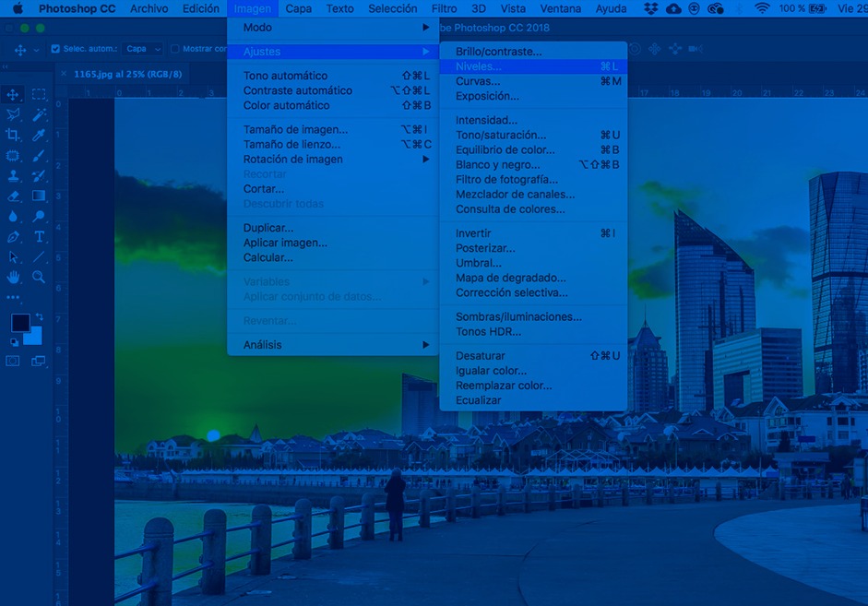The image size is (868, 606).
Task: Activate the Crop tool
Action: click(13, 135)
